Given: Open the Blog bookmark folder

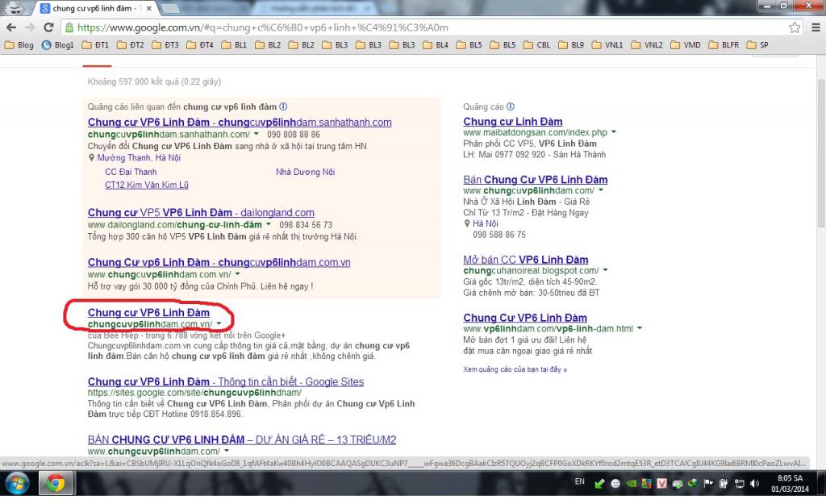Looking at the screenshot, I should click(19, 45).
